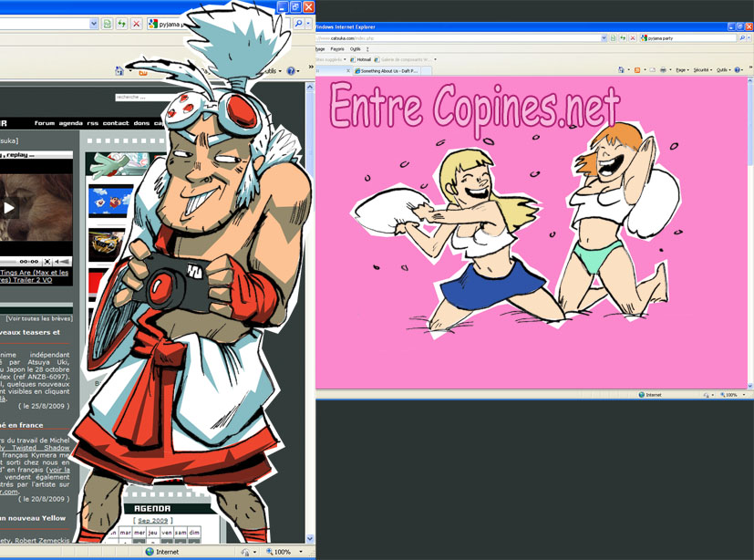
Task: Click the video fullscreen icon on left page
Action: pos(47,261)
